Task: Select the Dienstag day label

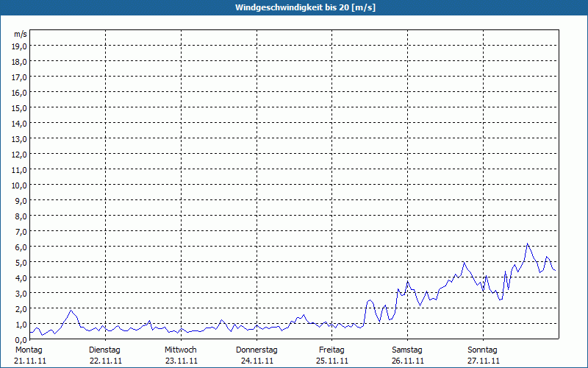Action: point(104,350)
